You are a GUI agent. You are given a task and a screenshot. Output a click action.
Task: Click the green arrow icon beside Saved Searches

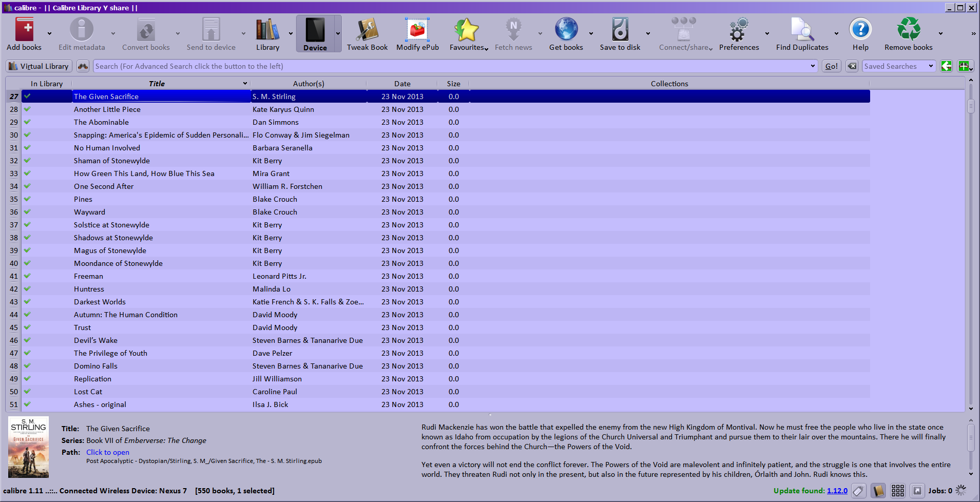pyautogui.click(x=946, y=66)
